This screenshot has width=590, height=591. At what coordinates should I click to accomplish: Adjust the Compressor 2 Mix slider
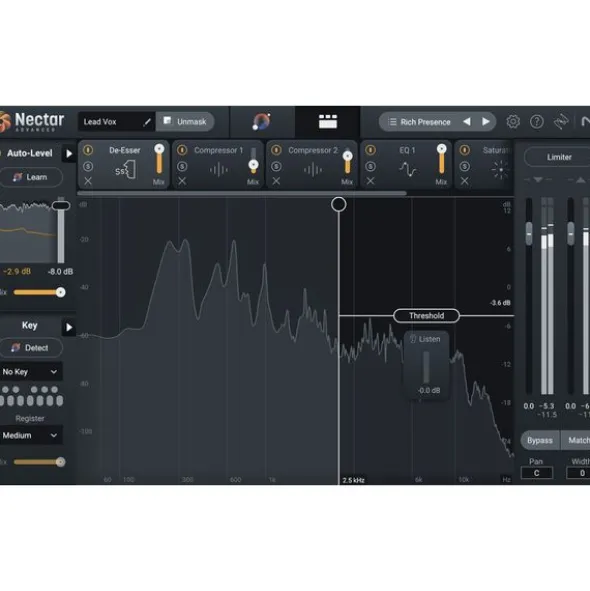(x=348, y=161)
